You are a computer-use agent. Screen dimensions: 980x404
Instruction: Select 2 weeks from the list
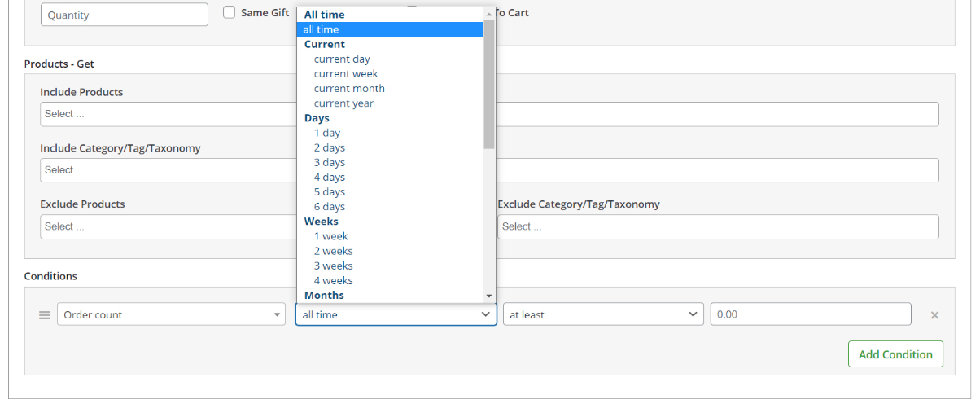tap(390, 251)
